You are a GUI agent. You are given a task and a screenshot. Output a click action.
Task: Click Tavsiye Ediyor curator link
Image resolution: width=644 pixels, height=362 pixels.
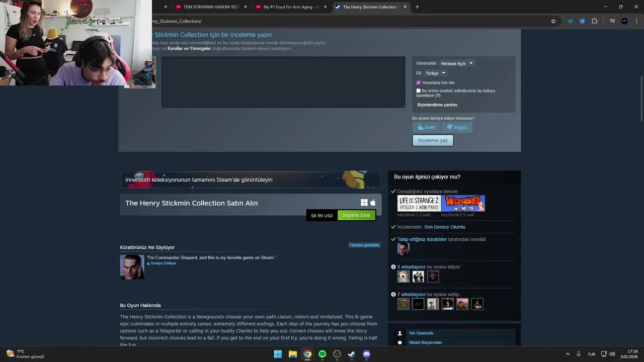(x=162, y=263)
